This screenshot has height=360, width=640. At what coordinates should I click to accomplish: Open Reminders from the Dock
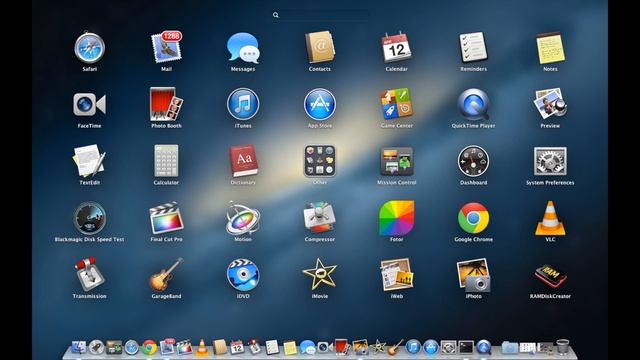click(x=272, y=347)
